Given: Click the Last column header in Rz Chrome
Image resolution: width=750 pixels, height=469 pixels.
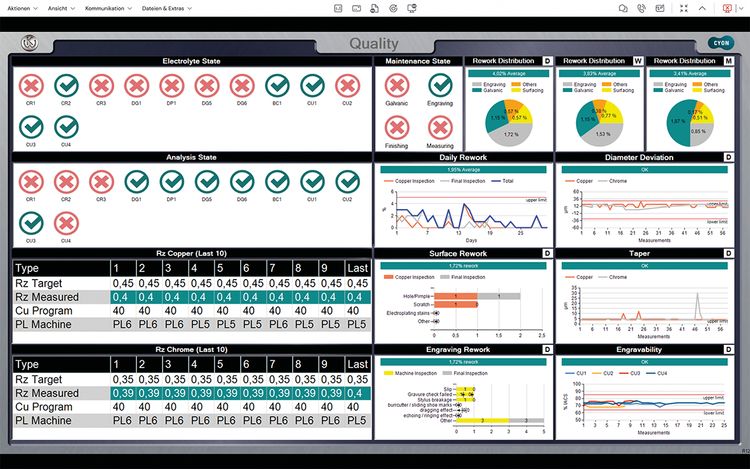Looking at the screenshot, I should [357, 364].
